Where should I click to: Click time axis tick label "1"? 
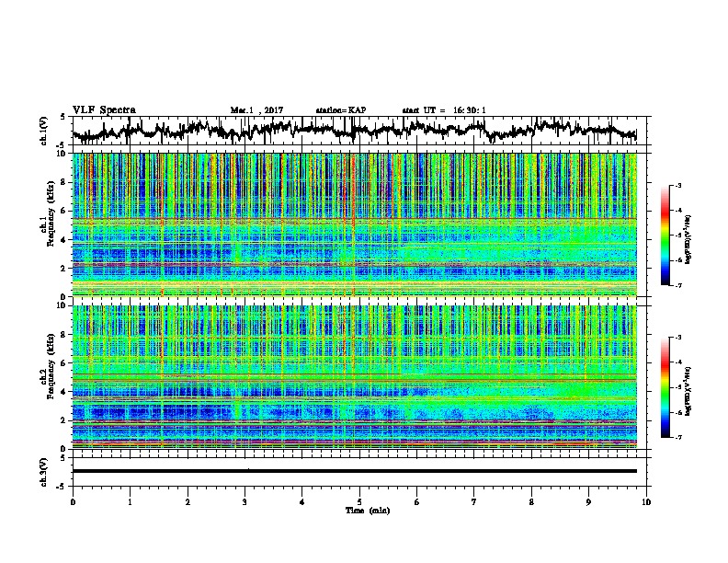131,502
